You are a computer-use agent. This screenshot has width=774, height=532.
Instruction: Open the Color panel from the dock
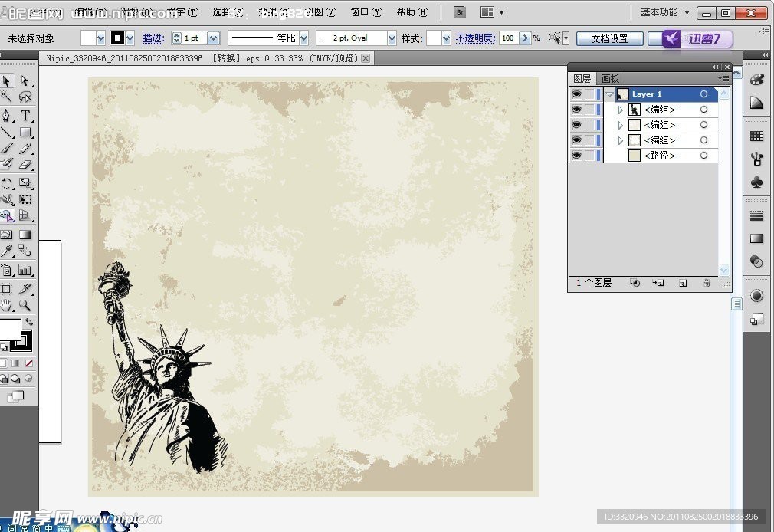click(756, 80)
